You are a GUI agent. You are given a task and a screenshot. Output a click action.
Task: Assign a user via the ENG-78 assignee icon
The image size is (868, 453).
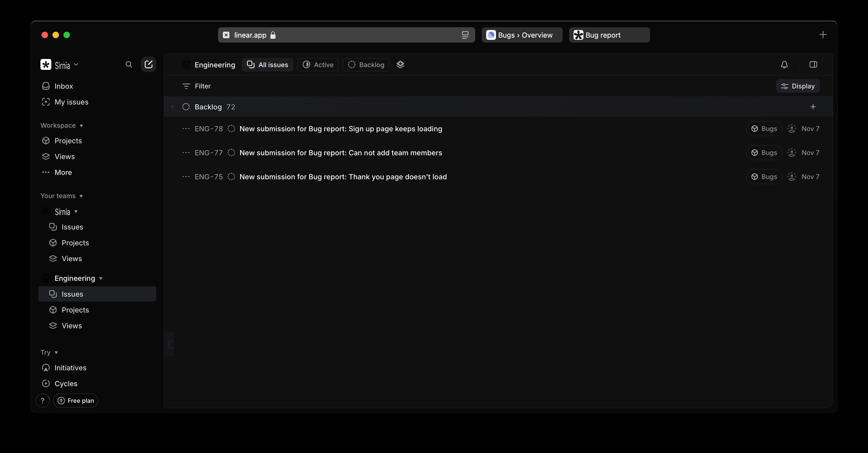[792, 129]
